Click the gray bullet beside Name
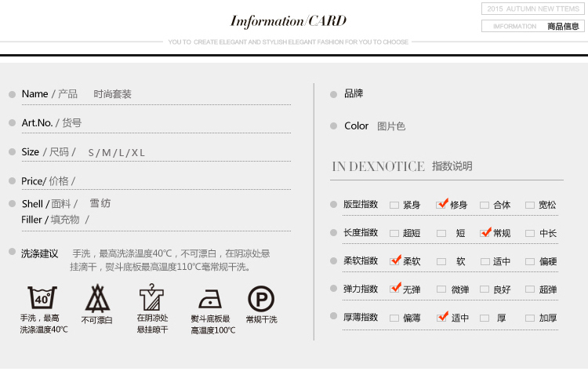Image resolution: width=588 pixels, height=375 pixels. tap(12, 94)
